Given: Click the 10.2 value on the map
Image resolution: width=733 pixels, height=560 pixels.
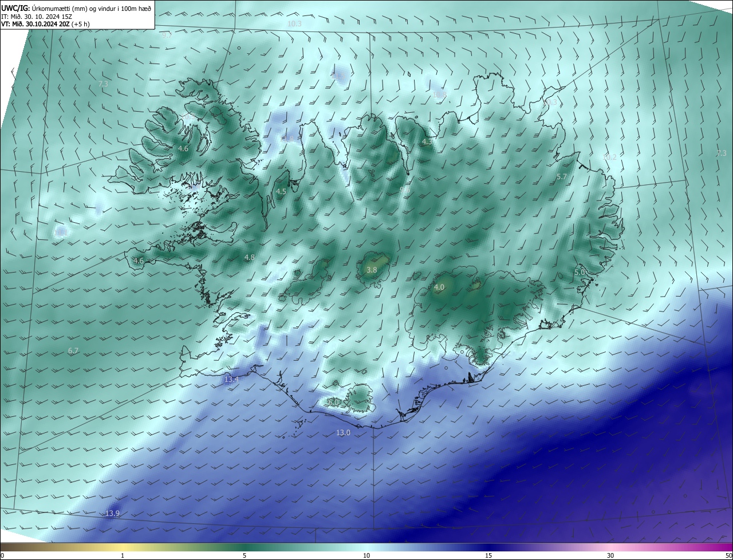Looking at the screenshot, I should point(610,157).
